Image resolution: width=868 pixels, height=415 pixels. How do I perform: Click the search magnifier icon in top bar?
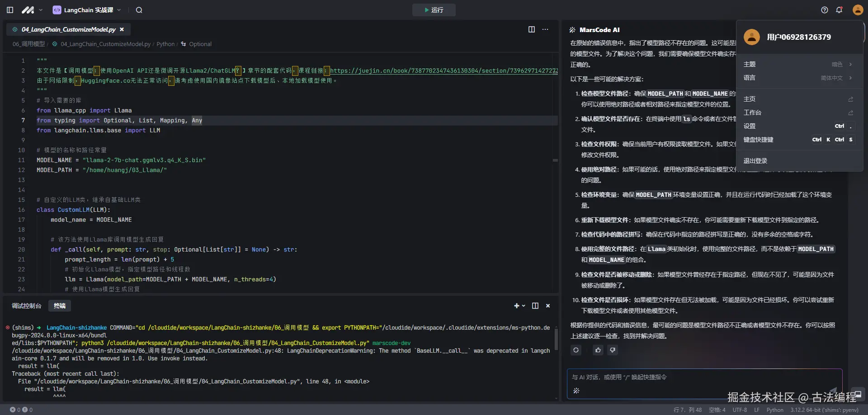tap(139, 10)
